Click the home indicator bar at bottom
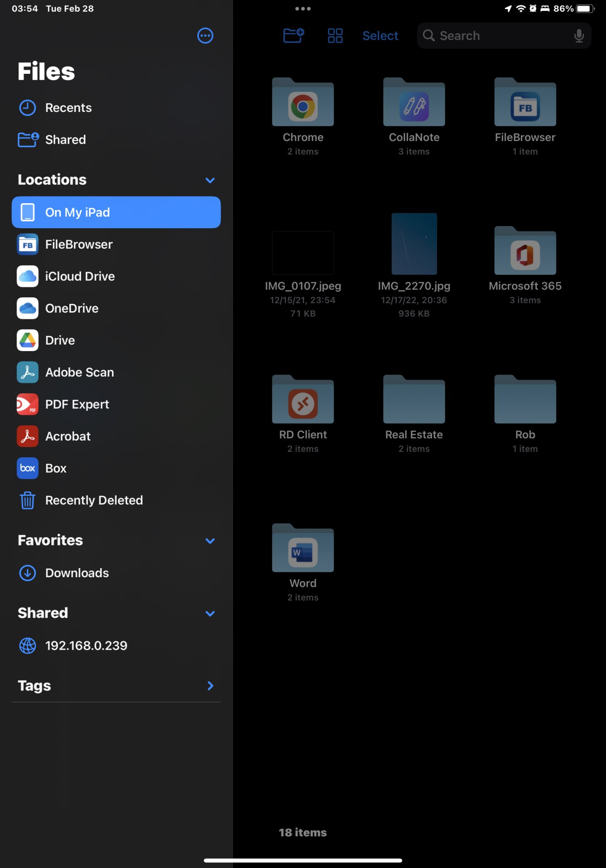The width and height of the screenshot is (606, 868). tap(303, 860)
